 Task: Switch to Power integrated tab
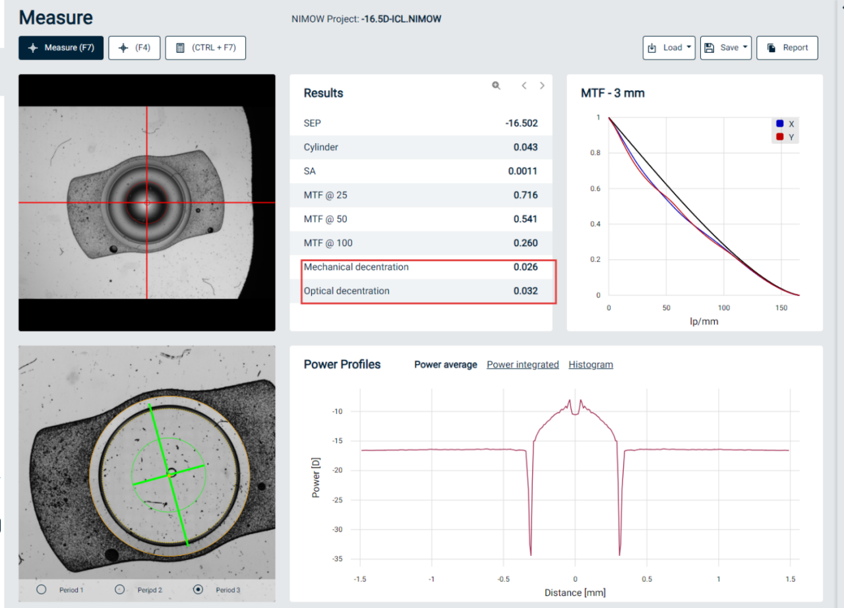pos(522,365)
